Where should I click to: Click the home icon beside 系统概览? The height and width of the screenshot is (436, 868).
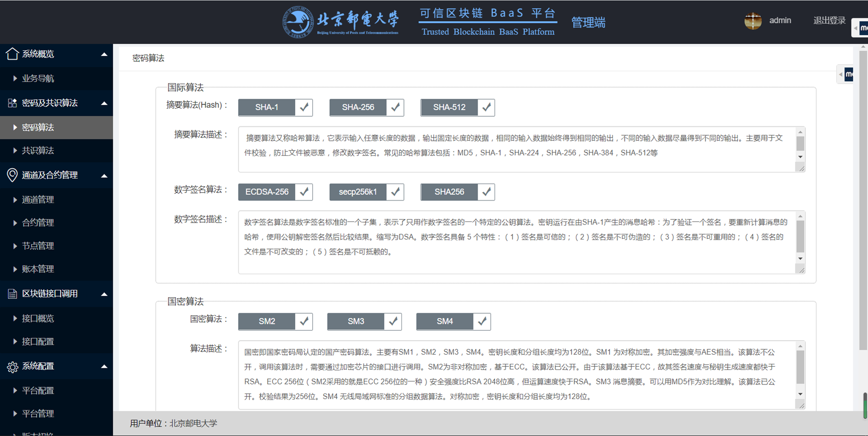pos(12,54)
